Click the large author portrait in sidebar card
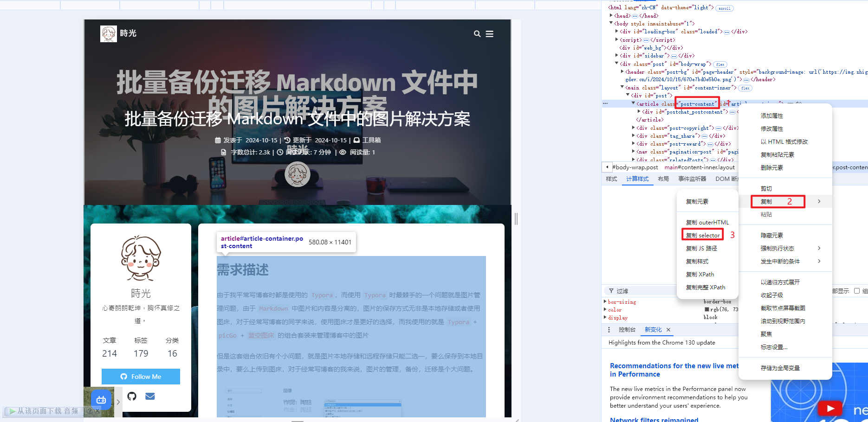868x422 pixels. pyautogui.click(x=141, y=258)
